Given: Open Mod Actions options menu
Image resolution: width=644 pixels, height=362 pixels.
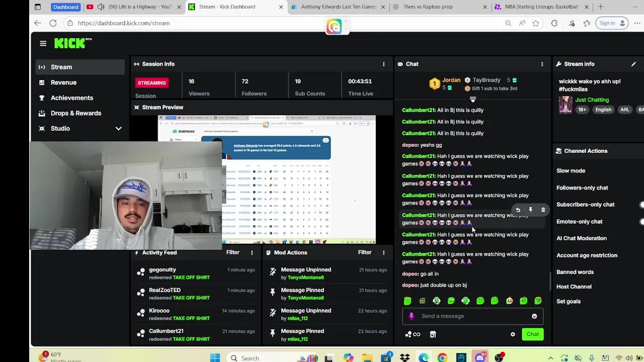Looking at the screenshot, I should tap(383, 252).
